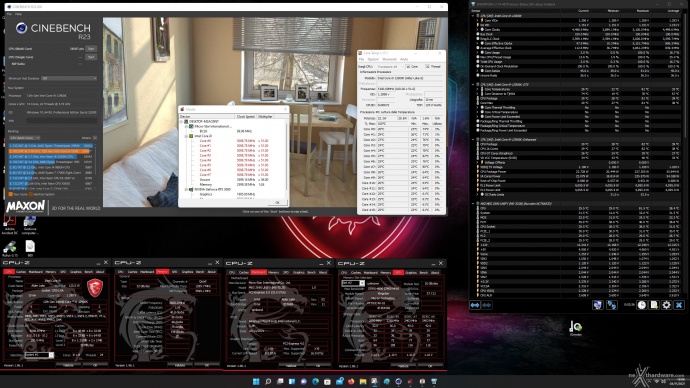Open the Windows Start button on taskbar

coord(256,381)
